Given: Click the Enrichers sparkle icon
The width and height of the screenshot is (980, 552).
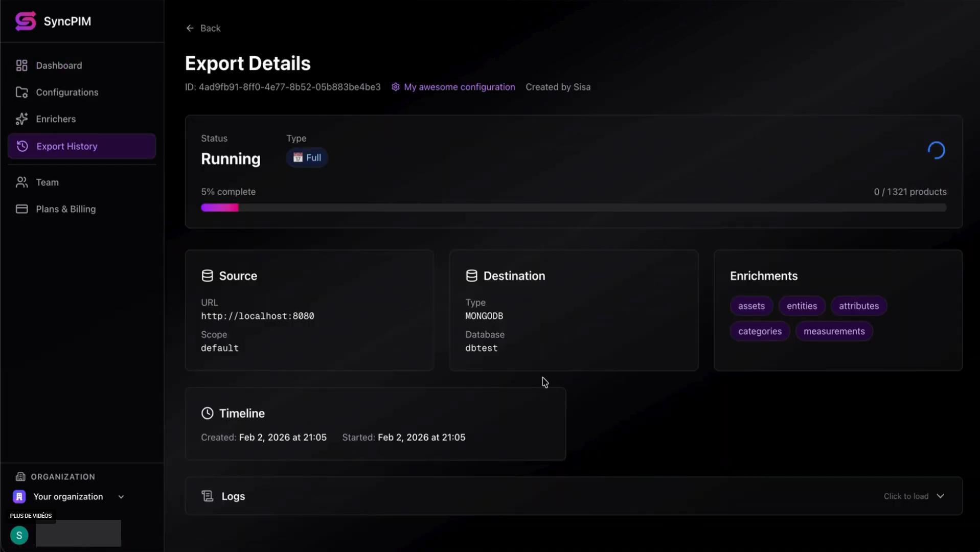Looking at the screenshot, I should [x=21, y=119].
